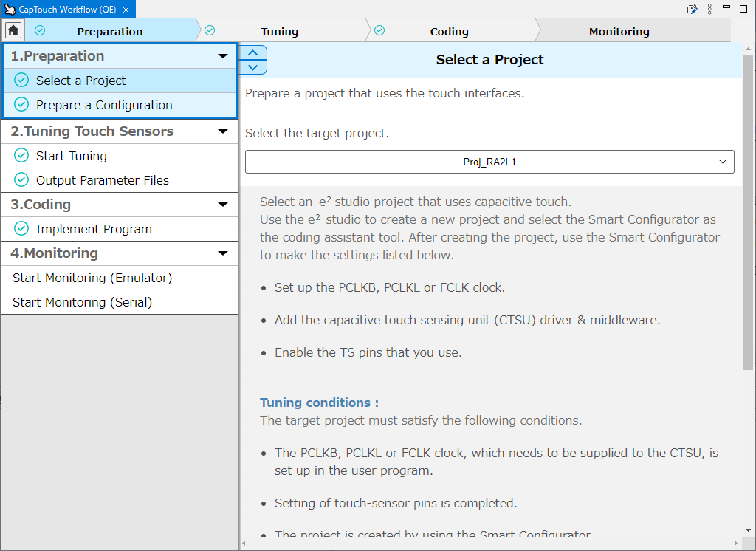
Task: Minimize the CapTouch view panel
Action: pos(726,7)
